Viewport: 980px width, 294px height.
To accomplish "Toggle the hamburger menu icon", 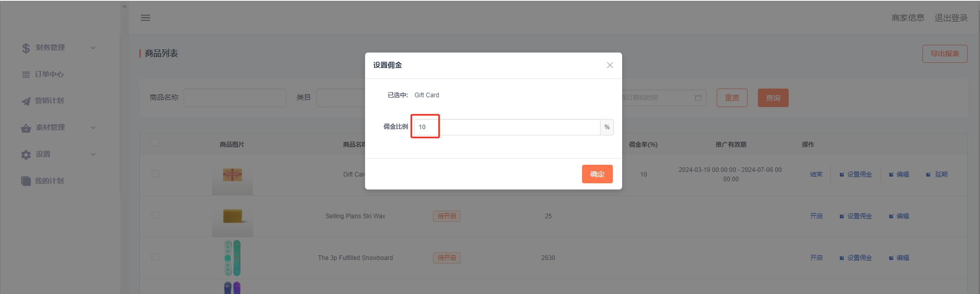I will 146,18.
